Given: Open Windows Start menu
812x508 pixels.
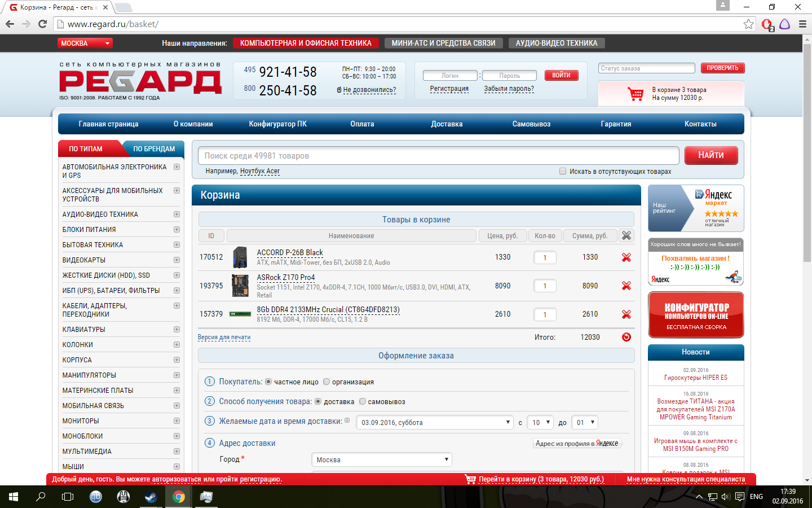Looking at the screenshot, I should 14,497.
